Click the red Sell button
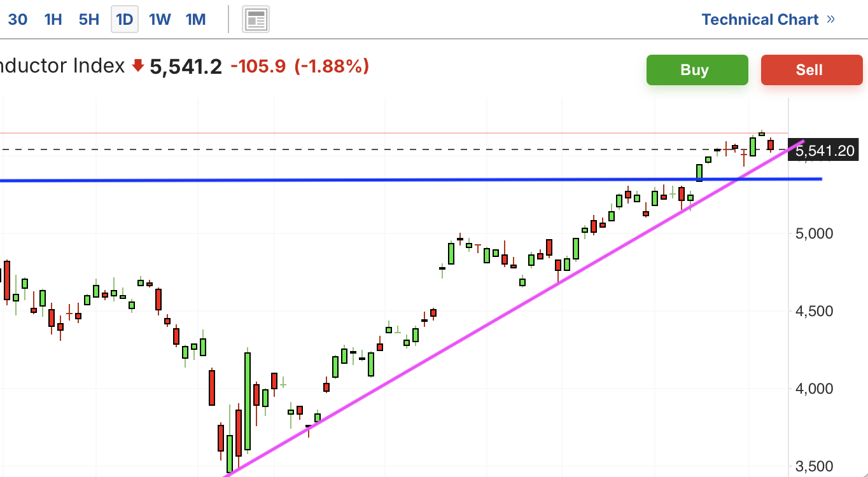 pyautogui.click(x=812, y=70)
